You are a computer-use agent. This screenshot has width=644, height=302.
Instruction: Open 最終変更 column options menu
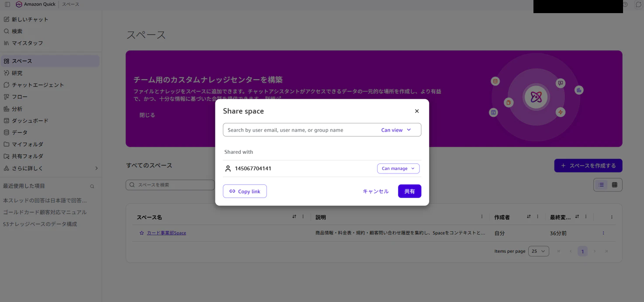(x=586, y=217)
